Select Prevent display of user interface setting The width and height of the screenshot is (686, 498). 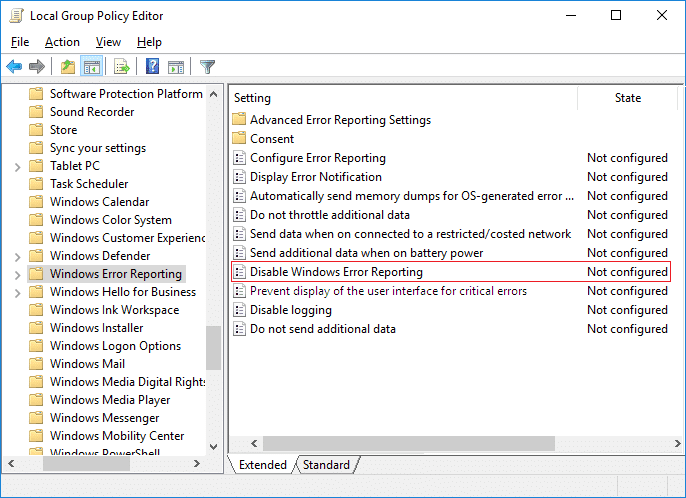coord(388,291)
